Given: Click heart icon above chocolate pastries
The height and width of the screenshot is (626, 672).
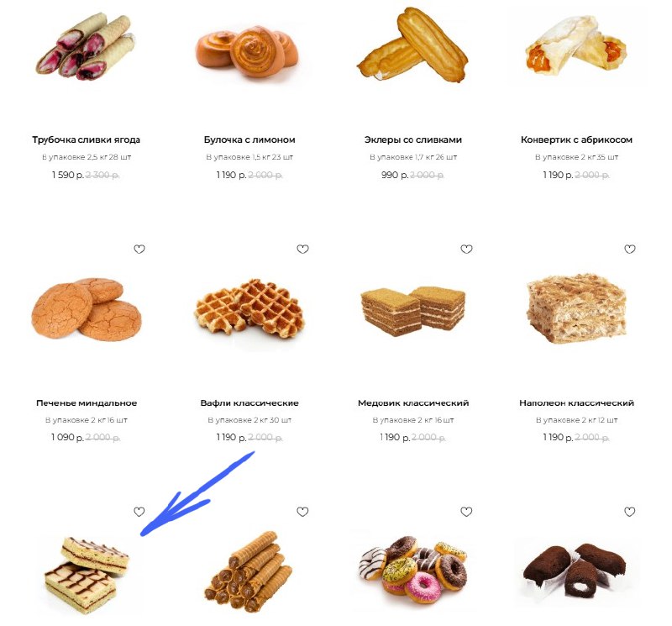Looking at the screenshot, I should 629,512.
